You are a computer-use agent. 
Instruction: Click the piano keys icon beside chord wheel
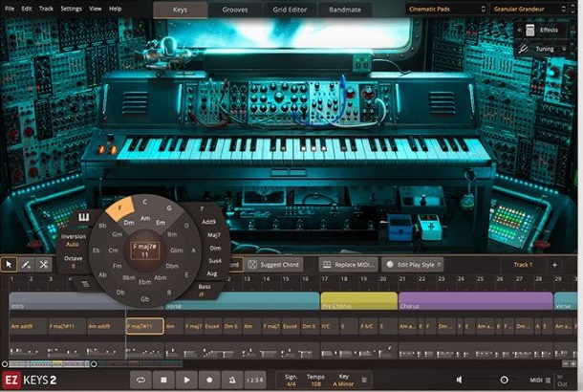(84, 218)
